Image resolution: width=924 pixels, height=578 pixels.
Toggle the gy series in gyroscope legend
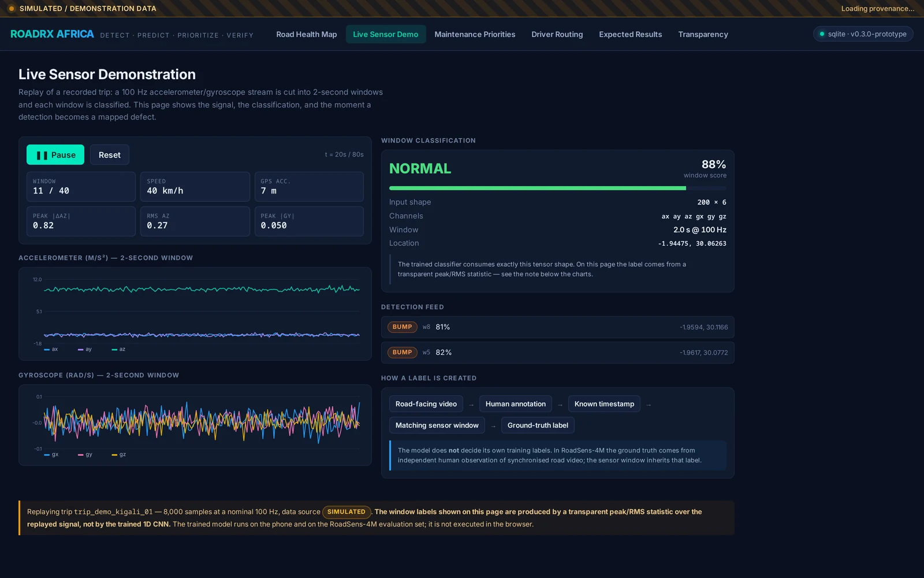(x=85, y=454)
